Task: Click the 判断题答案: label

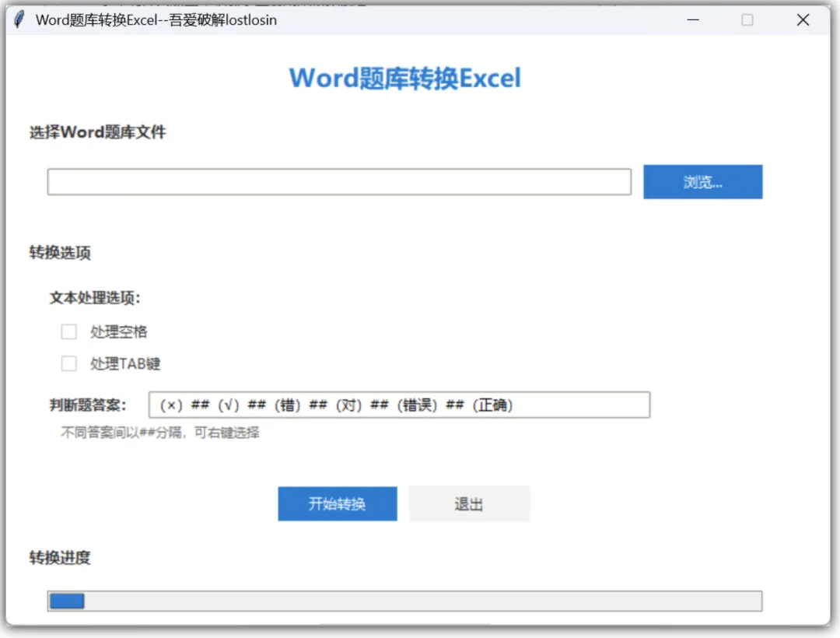Action: [87, 405]
